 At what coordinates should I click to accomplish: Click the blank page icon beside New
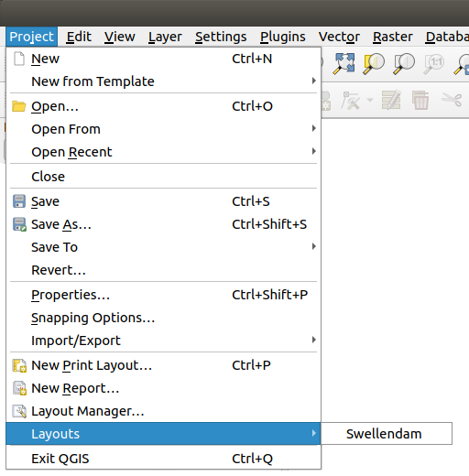click(x=19, y=59)
